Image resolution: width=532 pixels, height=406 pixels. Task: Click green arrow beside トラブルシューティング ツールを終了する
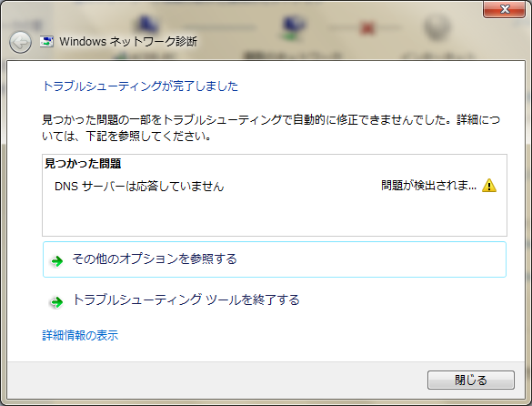57,301
